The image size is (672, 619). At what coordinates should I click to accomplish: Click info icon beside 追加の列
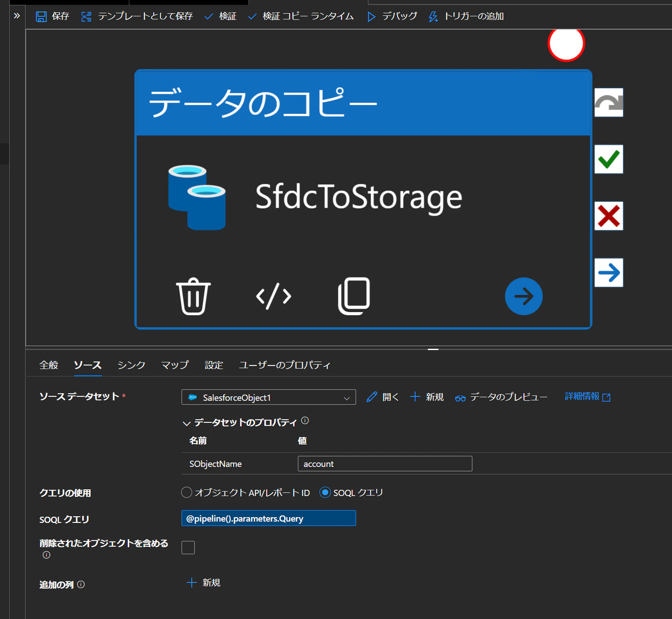click(x=81, y=584)
